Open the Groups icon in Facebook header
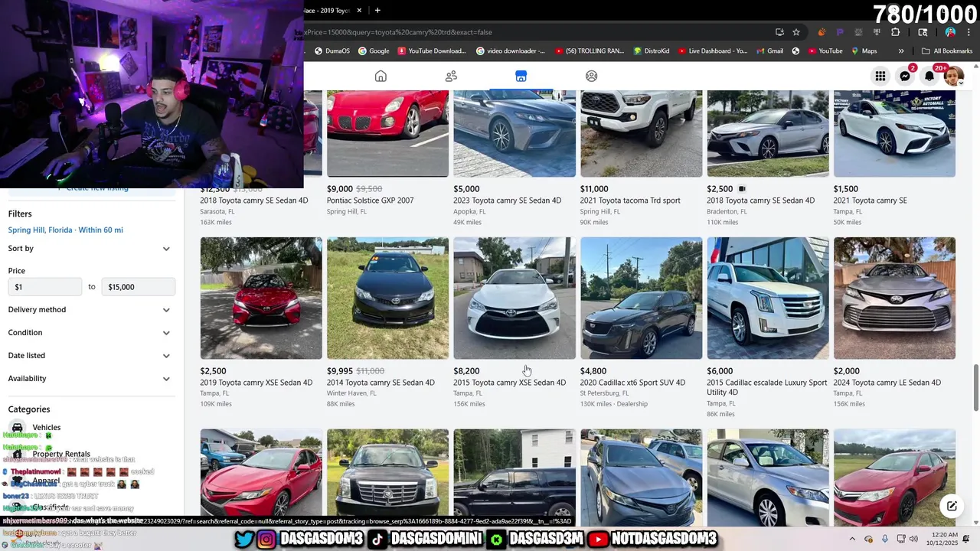Viewport: 980px width, 551px height. 591,76
